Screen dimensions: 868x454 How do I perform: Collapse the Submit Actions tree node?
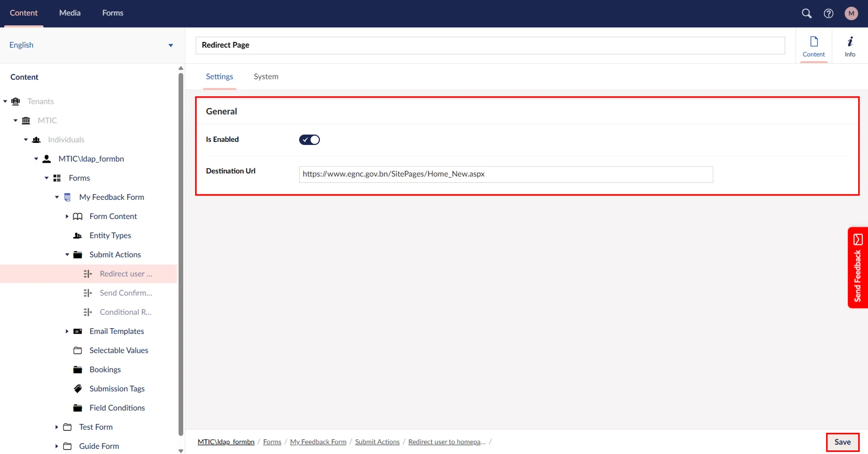pyautogui.click(x=67, y=255)
